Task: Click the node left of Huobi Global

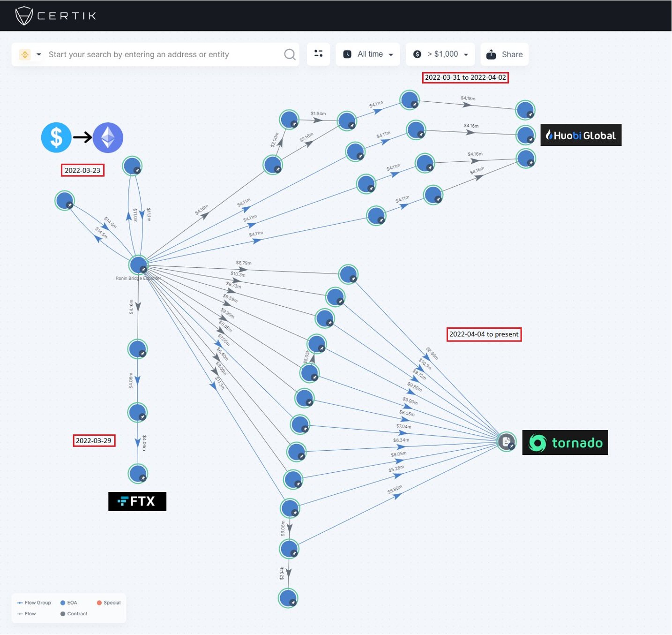Action: click(x=525, y=135)
